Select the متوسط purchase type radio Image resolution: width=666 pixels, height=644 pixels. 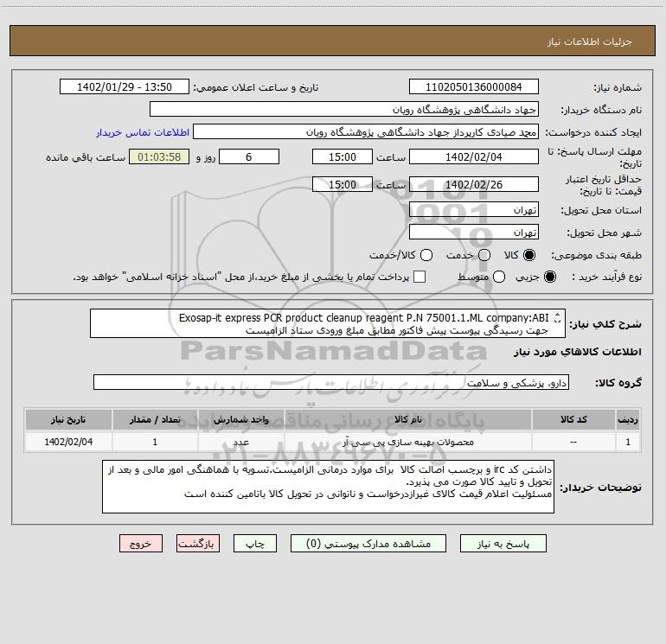pyautogui.click(x=499, y=277)
